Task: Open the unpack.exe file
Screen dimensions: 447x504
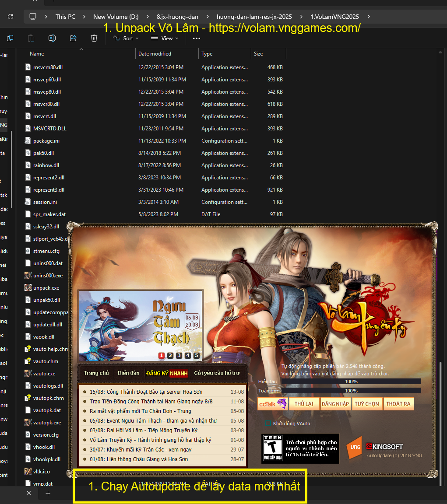Action: point(46,288)
